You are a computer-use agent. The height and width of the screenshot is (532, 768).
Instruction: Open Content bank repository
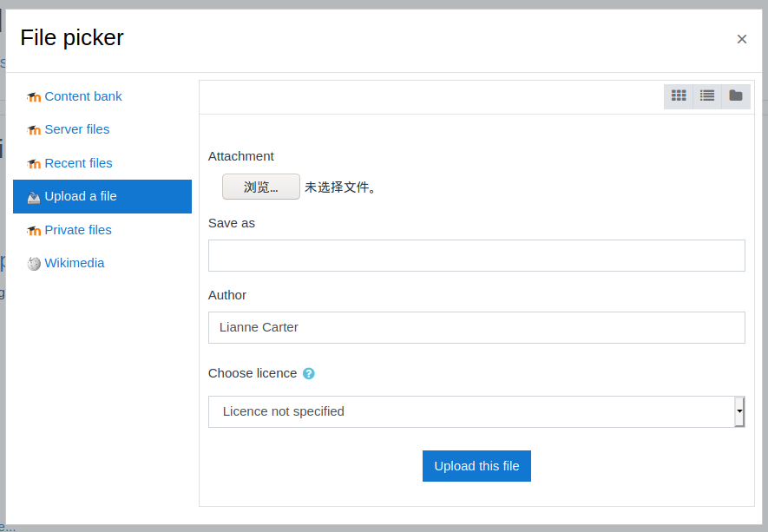click(x=82, y=96)
